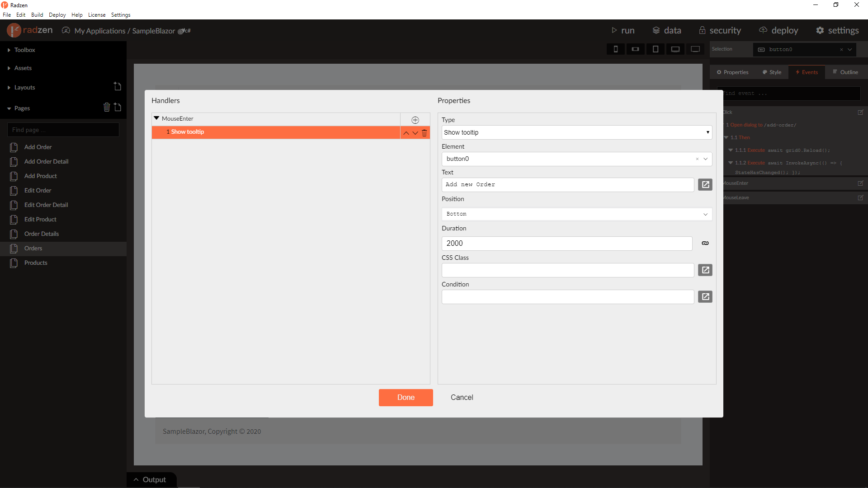Run the application

point(623,30)
